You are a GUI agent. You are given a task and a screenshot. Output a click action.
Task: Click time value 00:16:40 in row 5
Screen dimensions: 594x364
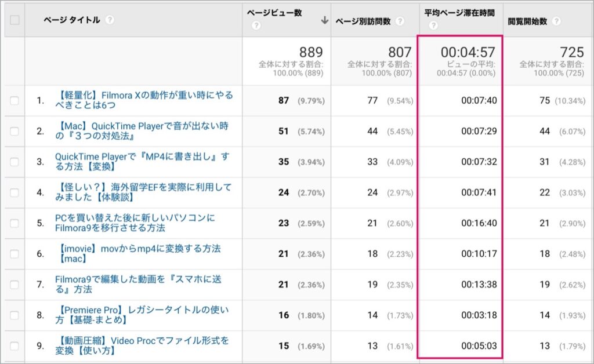tap(479, 223)
